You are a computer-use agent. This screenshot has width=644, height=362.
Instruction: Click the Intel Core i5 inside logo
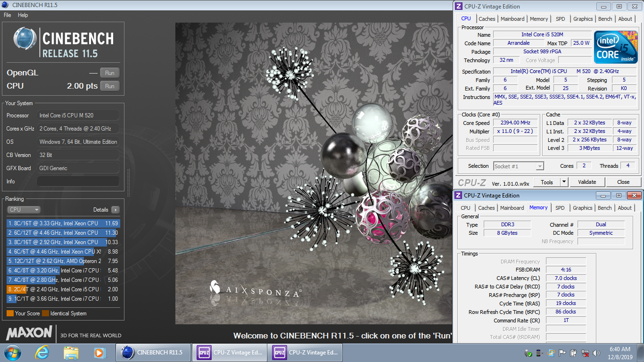coord(615,47)
